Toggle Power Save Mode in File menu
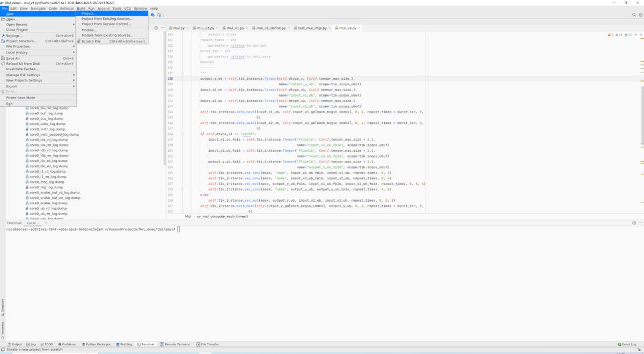Viewport: 644px width, 354px height. pyautogui.click(x=20, y=98)
